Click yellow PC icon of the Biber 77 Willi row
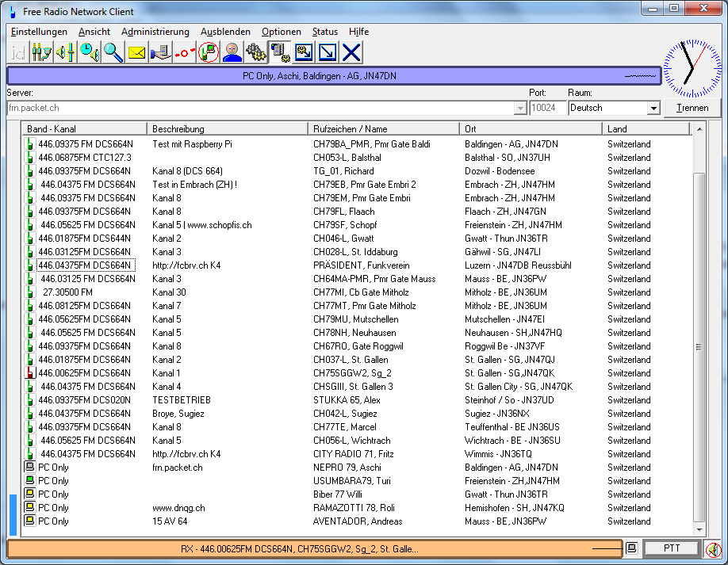The height and width of the screenshot is (565, 728). point(29,494)
